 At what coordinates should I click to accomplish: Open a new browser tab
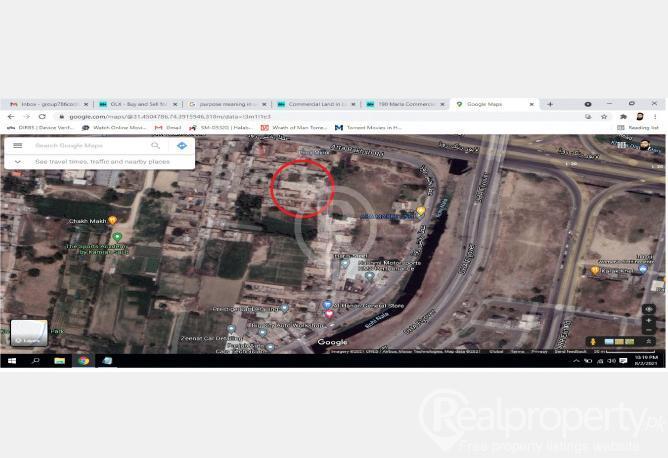[549, 104]
